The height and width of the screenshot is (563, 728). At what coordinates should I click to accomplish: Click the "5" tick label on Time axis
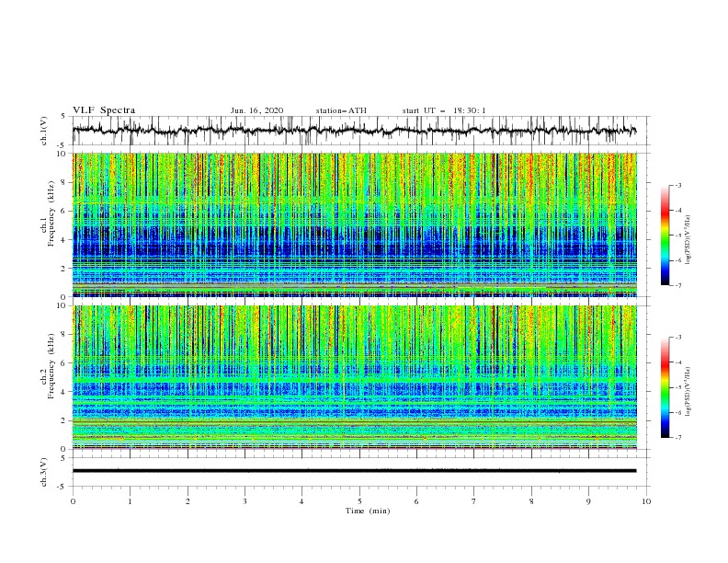point(359,501)
